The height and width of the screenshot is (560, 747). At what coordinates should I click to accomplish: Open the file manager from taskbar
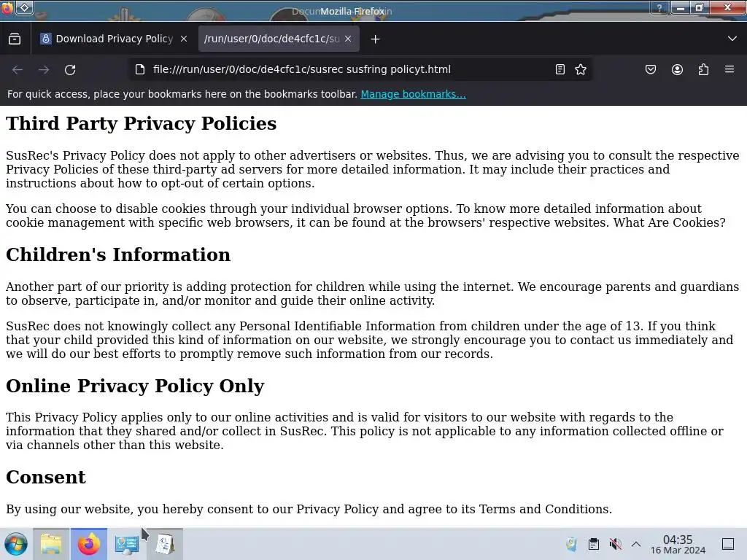click(x=51, y=544)
